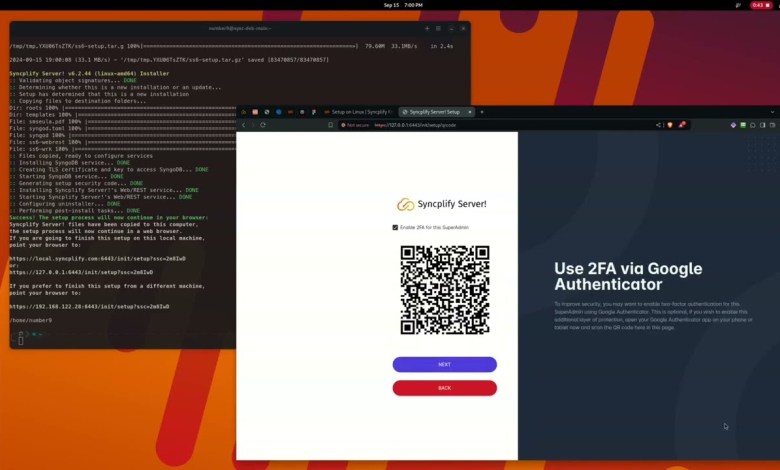Click the 2FA QR code image
The image size is (780, 470).
click(444, 290)
